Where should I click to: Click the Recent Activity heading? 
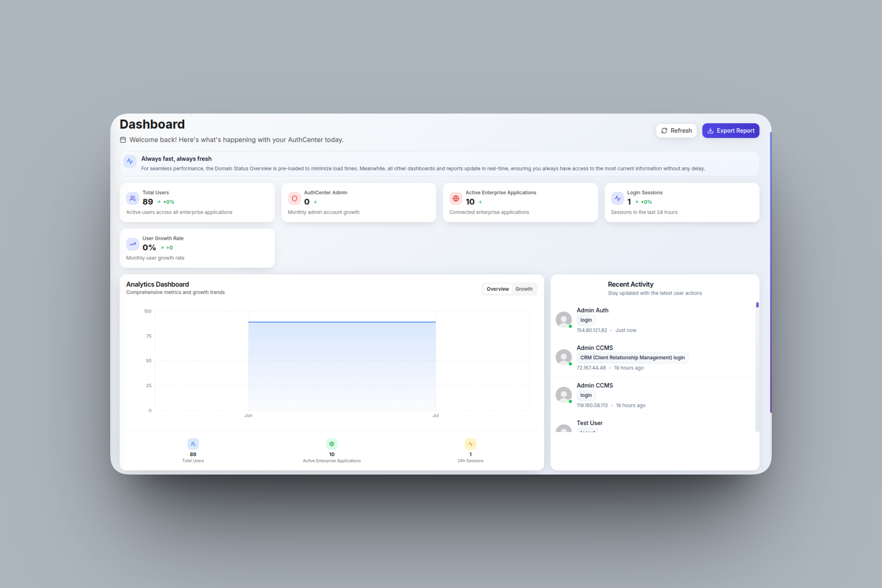(630, 284)
